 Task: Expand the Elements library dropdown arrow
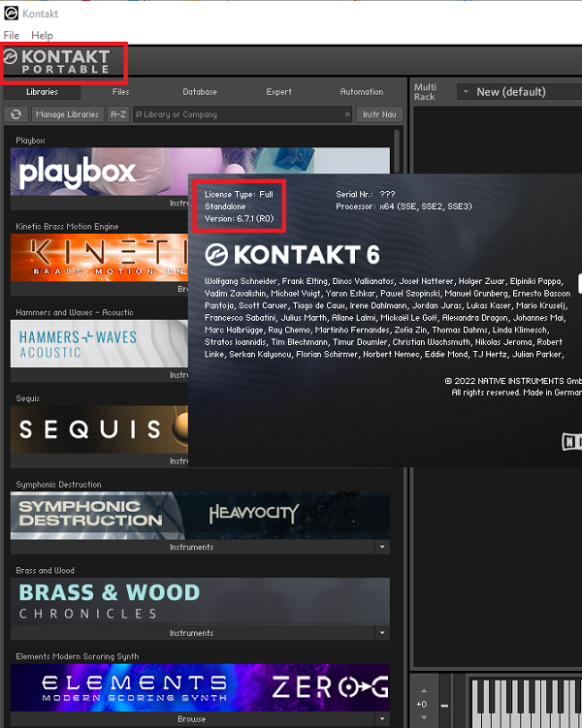pyautogui.click(x=382, y=718)
